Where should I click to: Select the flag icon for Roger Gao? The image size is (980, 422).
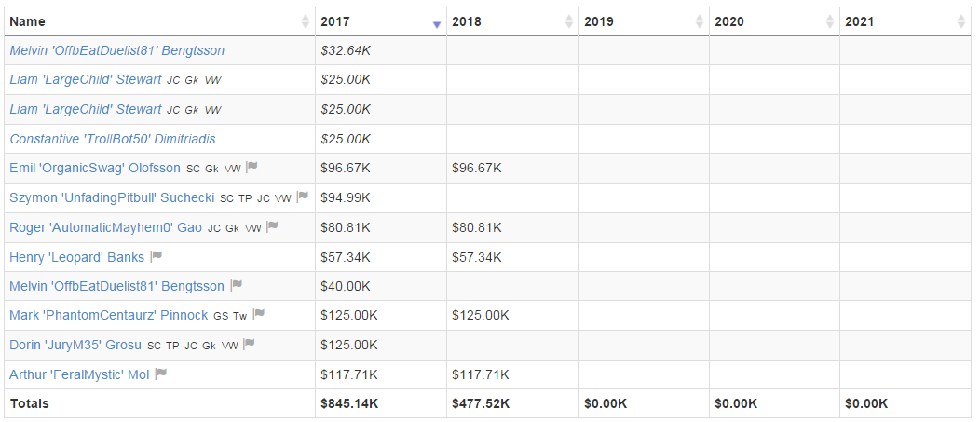click(x=272, y=226)
